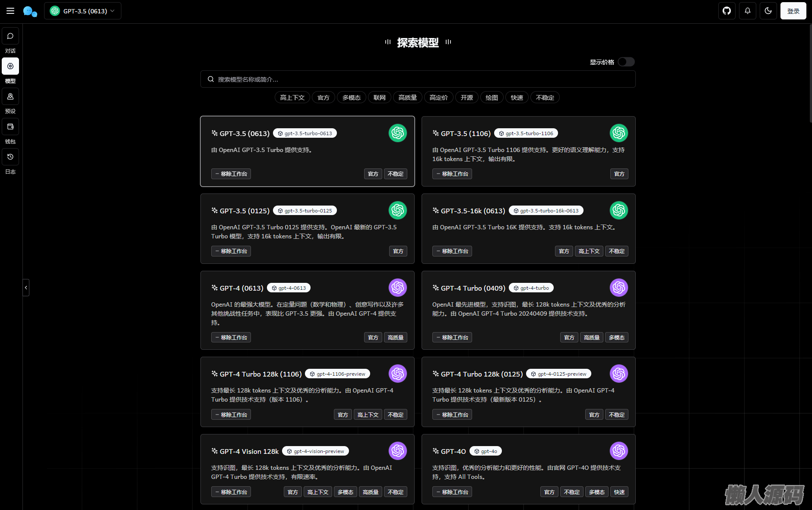The image size is (812, 510).
Task: Collapse the sidebar with the left chevron handle
Action: pyautogui.click(x=26, y=288)
